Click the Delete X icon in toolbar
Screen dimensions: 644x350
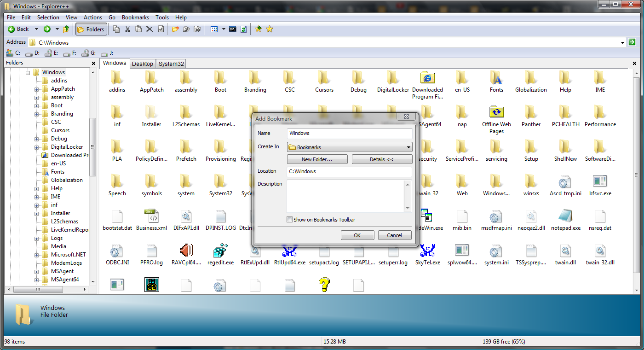tap(149, 29)
